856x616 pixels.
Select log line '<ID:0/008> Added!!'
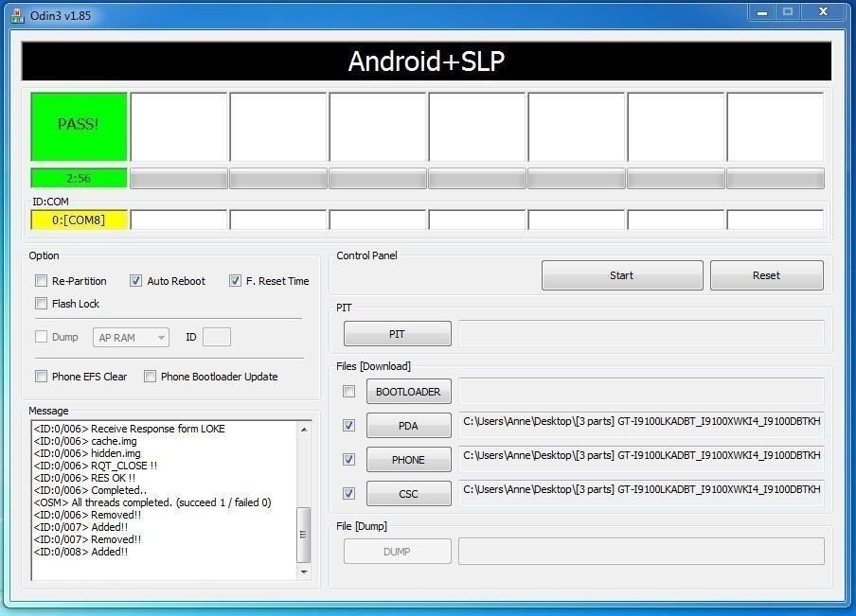(80, 552)
